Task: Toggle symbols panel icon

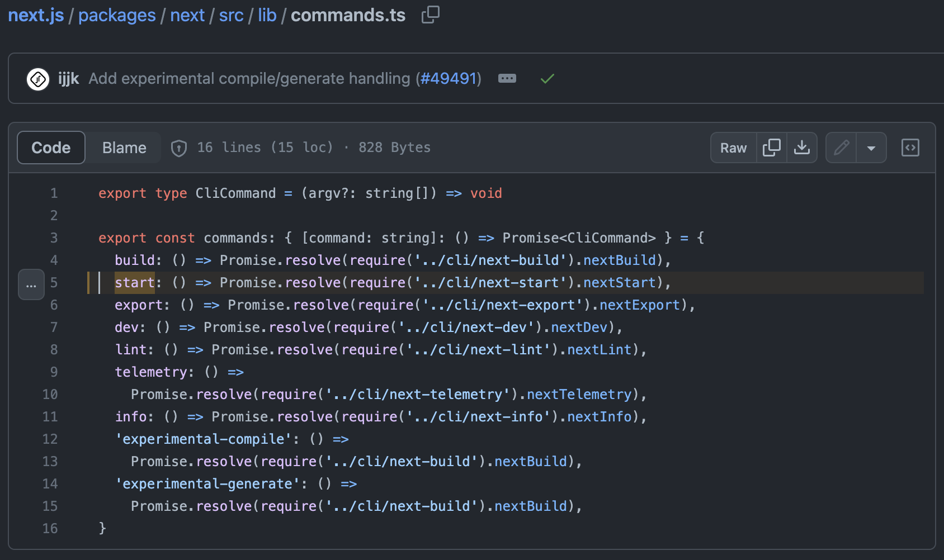Action: click(x=910, y=148)
